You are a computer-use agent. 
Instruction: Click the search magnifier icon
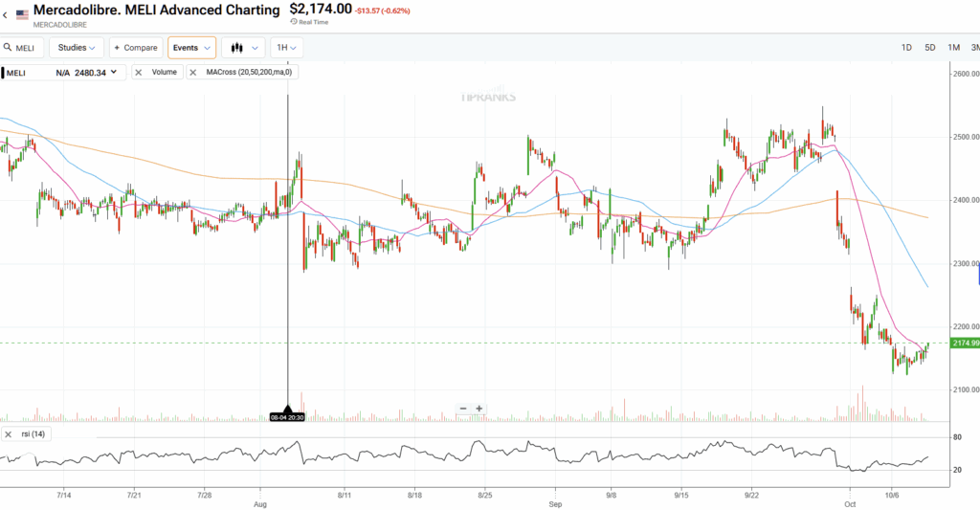click(7, 48)
